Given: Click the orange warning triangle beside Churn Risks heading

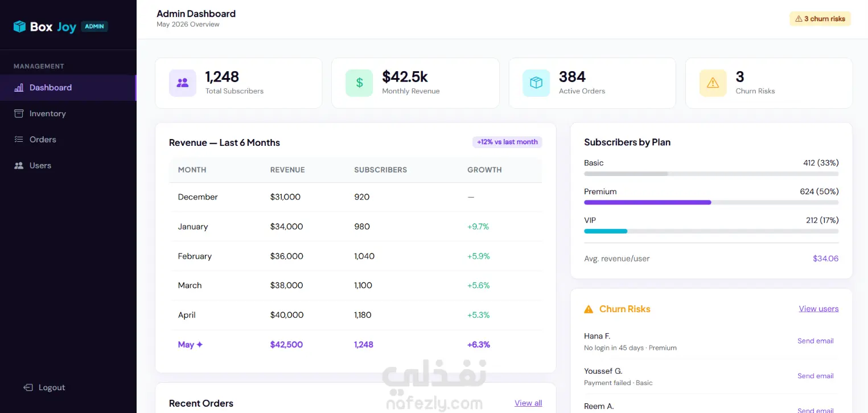Looking at the screenshot, I should (589, 309).
